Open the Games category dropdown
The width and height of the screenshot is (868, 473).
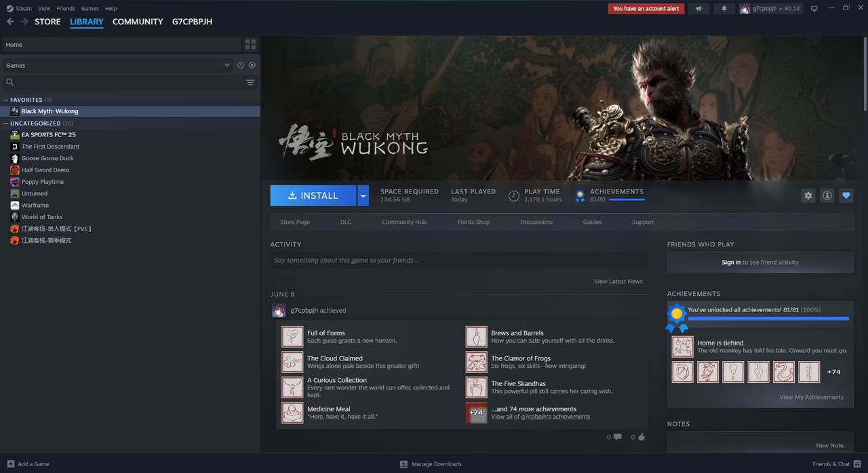point(118,65)
